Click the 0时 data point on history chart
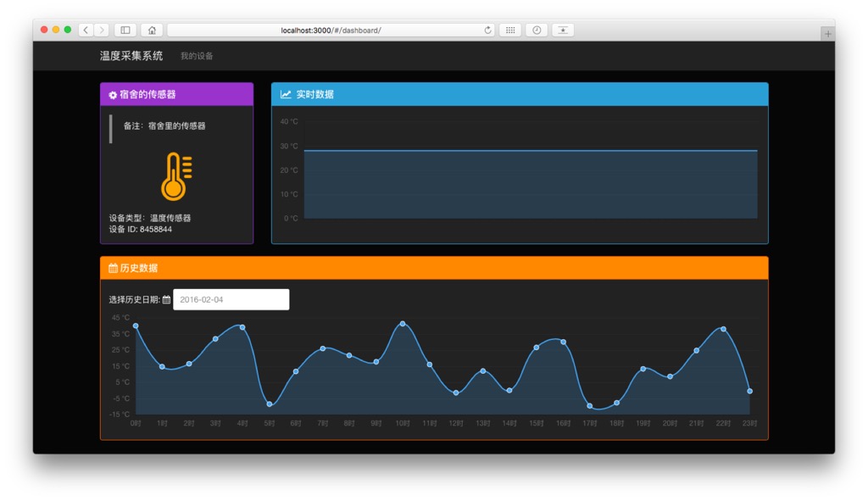 pyautogui.click(x=136, y=326)
